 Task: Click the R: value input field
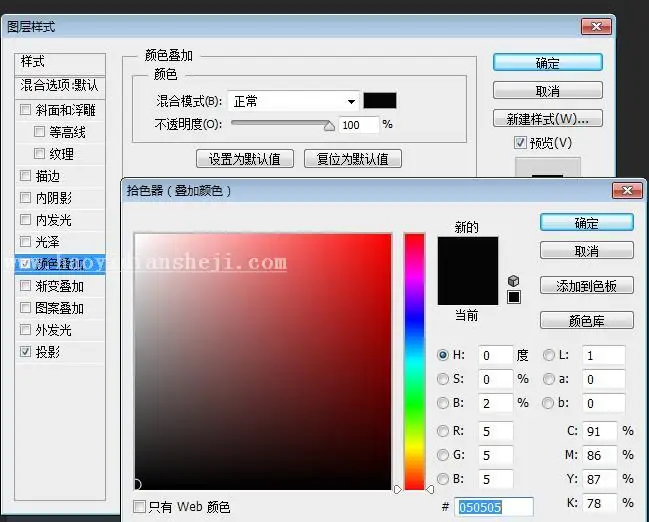(495, 431)
